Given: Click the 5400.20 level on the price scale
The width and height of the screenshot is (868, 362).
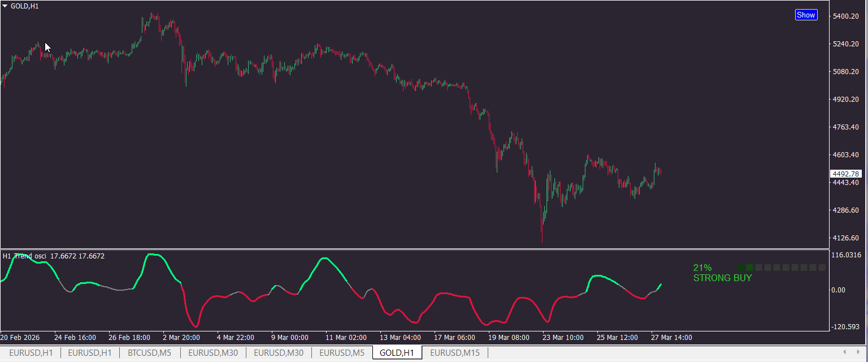Looking at the screenshot, I should tap(846, 16).
